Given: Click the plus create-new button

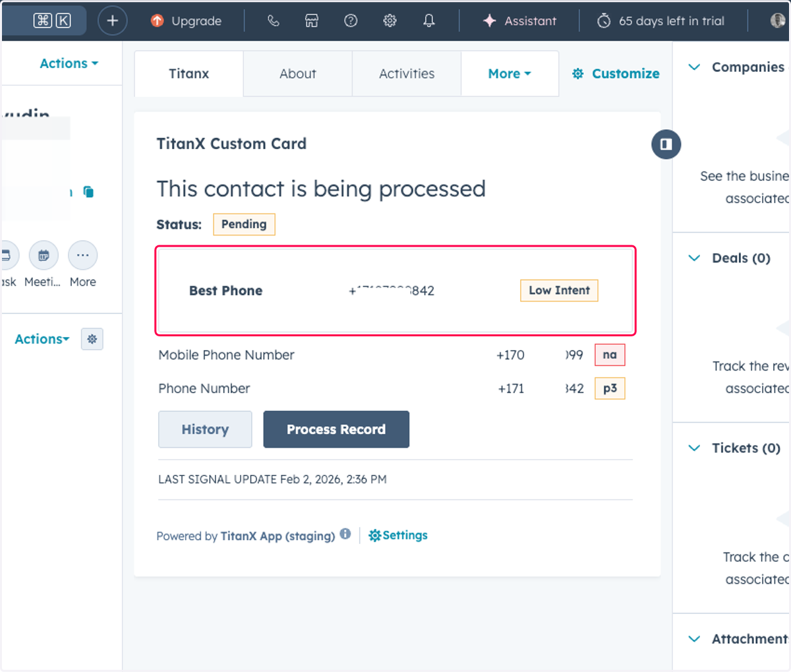Looking at the screenshot, I should coord(112,20).
